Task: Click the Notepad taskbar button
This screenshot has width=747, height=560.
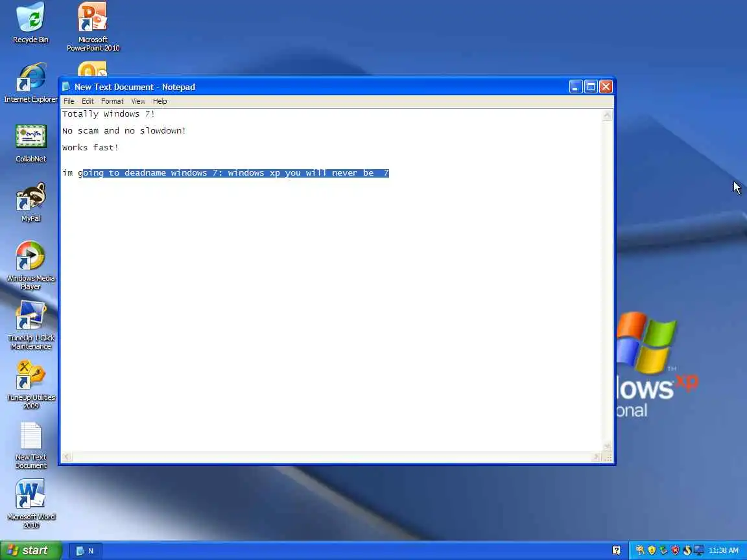Action: pyautogui.click(x=86, y=551)
